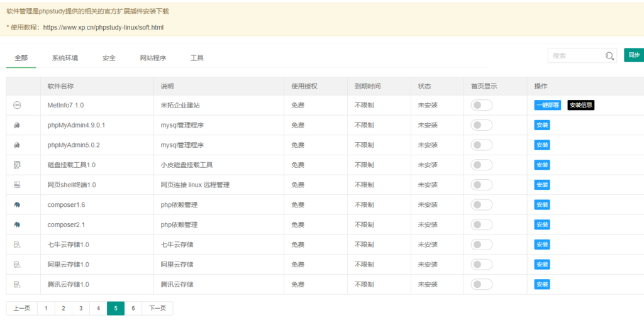644x320 pixels.
Task: Switch on 首页显示 for 网页shell终端1.0
Action: click(481, 185)
